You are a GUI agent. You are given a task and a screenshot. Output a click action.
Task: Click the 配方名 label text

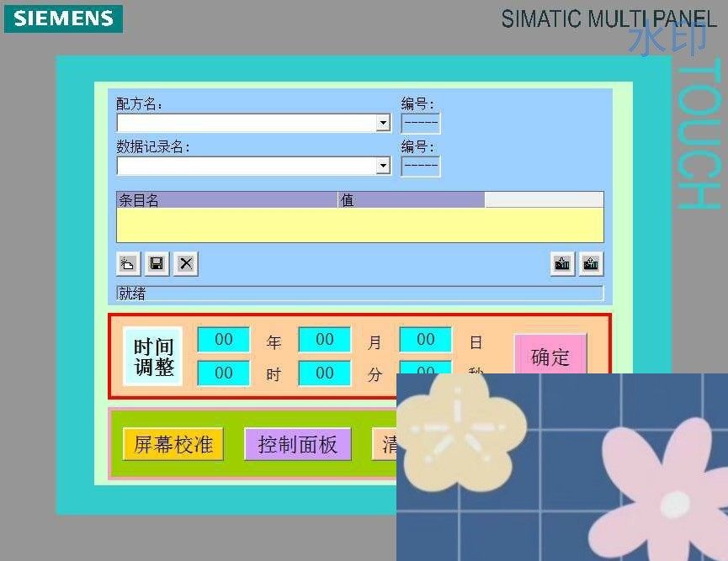(x=139, y=104)
